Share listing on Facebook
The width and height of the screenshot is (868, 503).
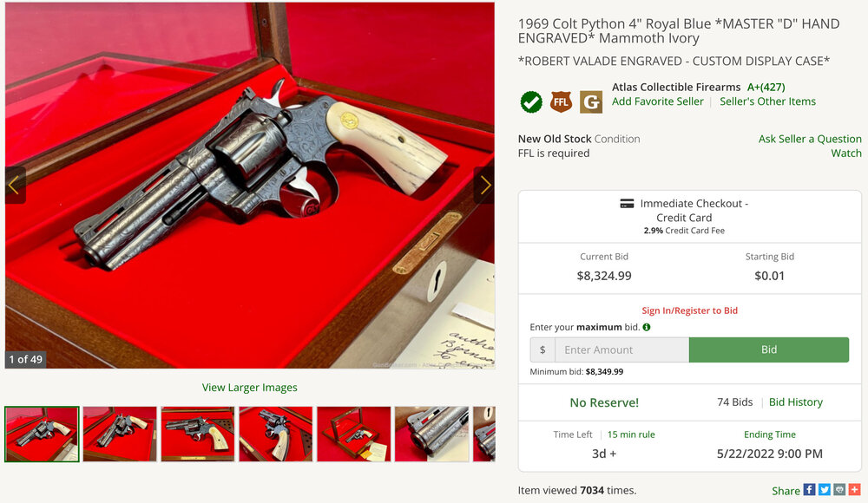[809, 490]
